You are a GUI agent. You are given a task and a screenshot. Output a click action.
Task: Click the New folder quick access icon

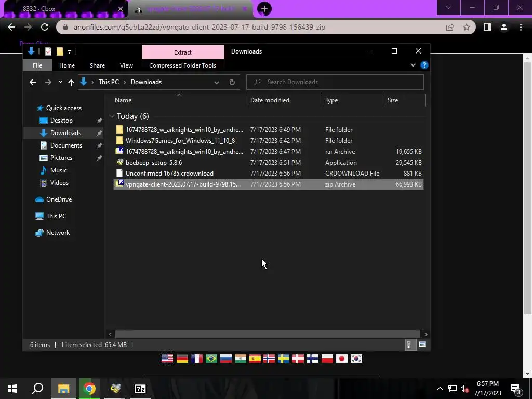pyautogui.click(x=60, y=51)
